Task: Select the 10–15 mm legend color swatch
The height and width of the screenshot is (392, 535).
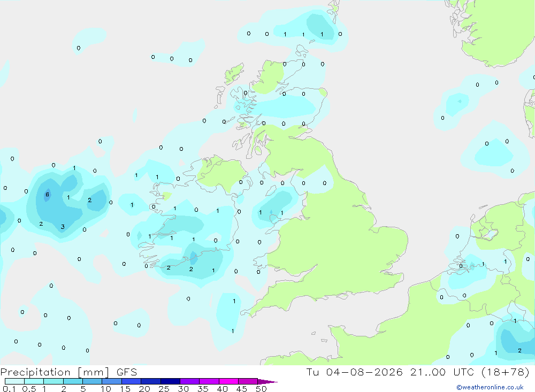Action: (x=112, y=381)
